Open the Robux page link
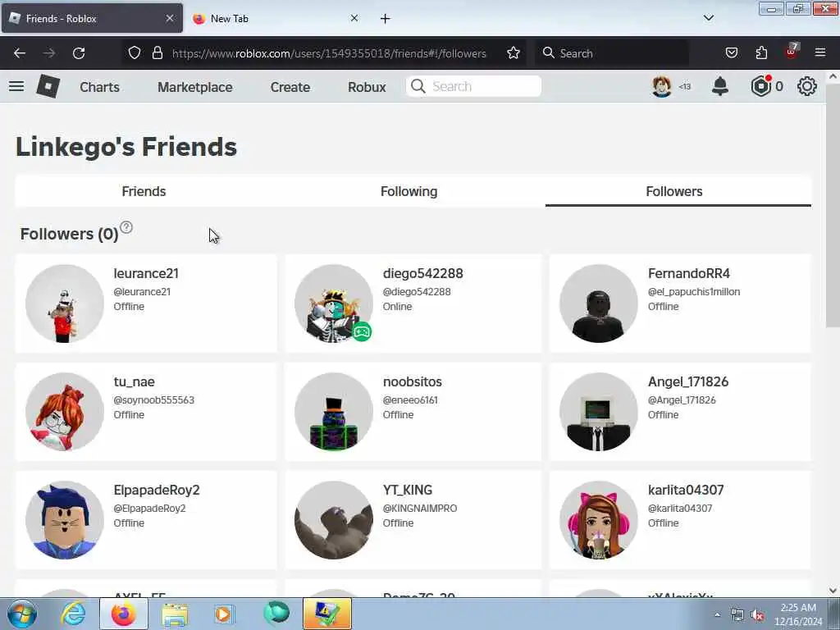The height and width of the screenshot is (630, 840). coord(367,87)
